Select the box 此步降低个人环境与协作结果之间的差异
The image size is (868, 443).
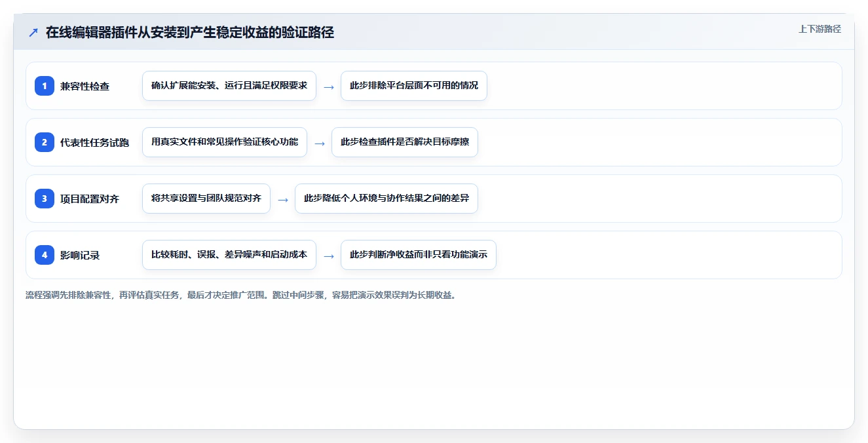tap(387, 199)
